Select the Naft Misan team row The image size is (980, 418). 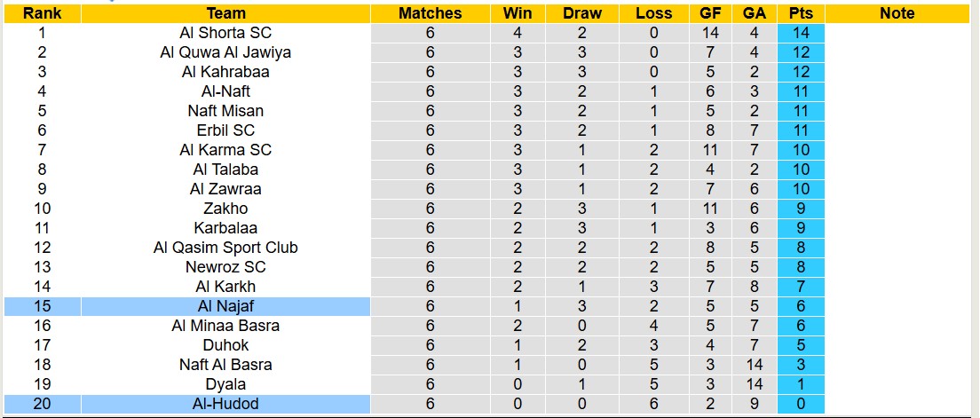pyautogui.click(x=225, y=111)
